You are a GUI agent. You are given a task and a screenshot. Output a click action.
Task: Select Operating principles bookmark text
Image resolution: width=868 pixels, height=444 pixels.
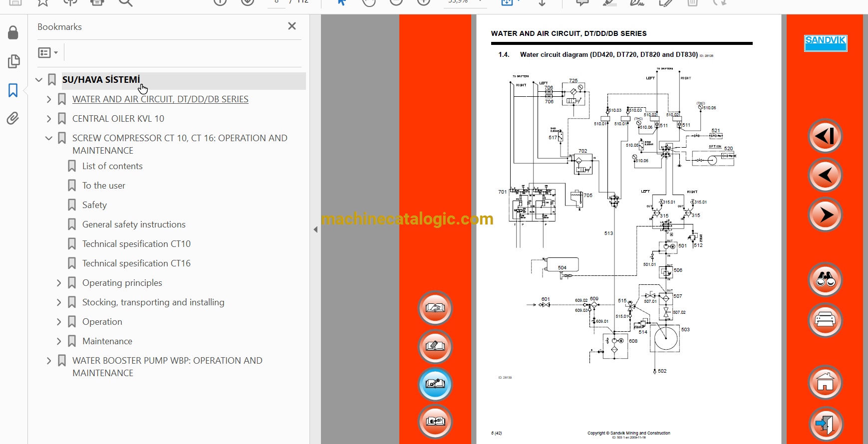pos(122,283)
